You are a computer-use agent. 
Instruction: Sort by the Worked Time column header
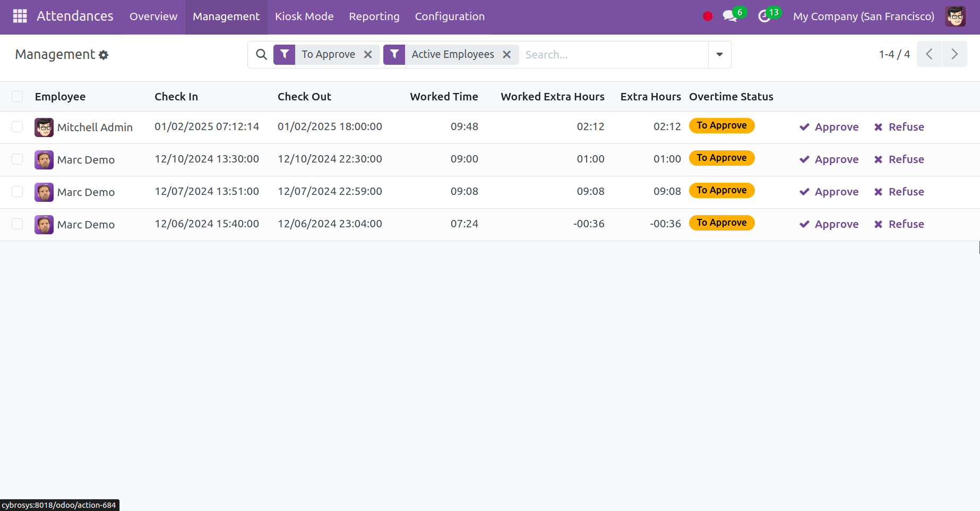(x=444, y=97)
